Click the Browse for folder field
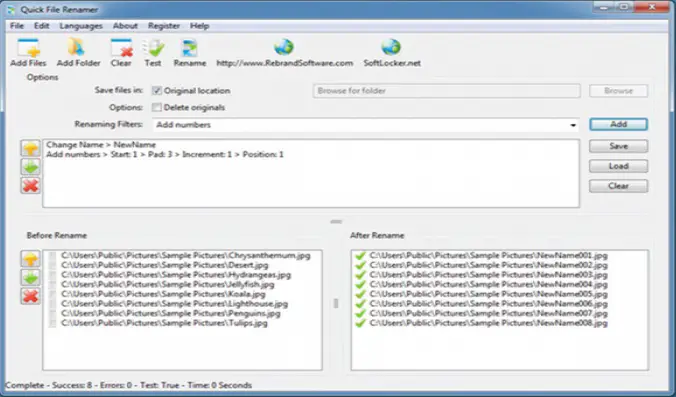This screenshot has width=676, height=397. pyautogui.click(x=447, y=91)
